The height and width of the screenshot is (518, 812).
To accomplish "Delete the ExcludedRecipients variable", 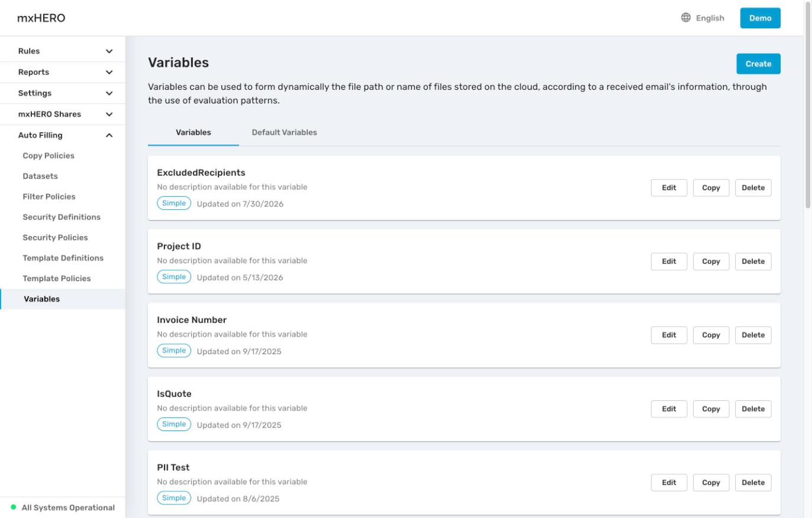I will pyautogui.click(x=753, y=187).
